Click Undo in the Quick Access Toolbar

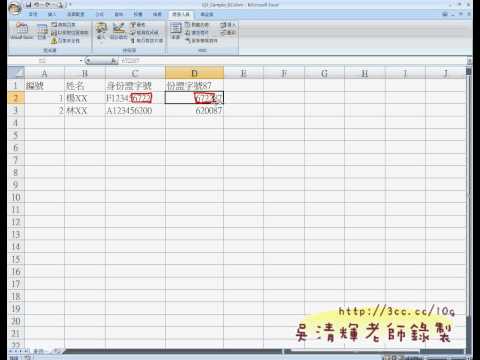37,5
